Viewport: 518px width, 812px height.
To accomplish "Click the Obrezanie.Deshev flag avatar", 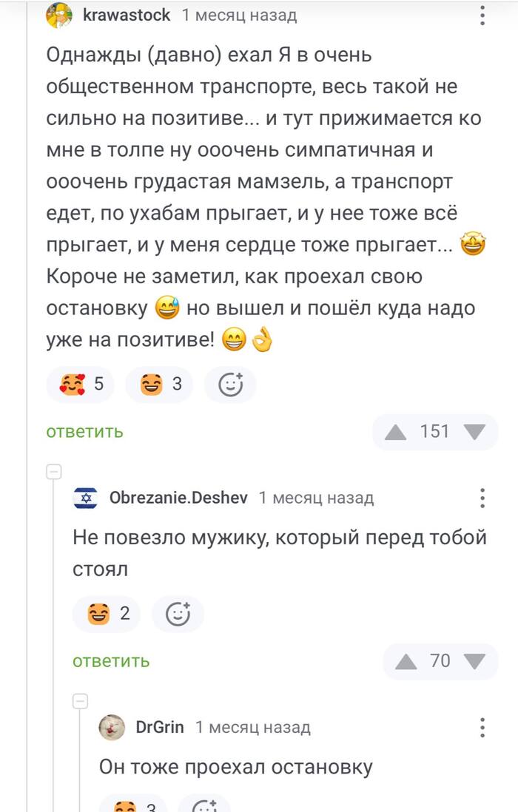I will click(x=87, y=498).
